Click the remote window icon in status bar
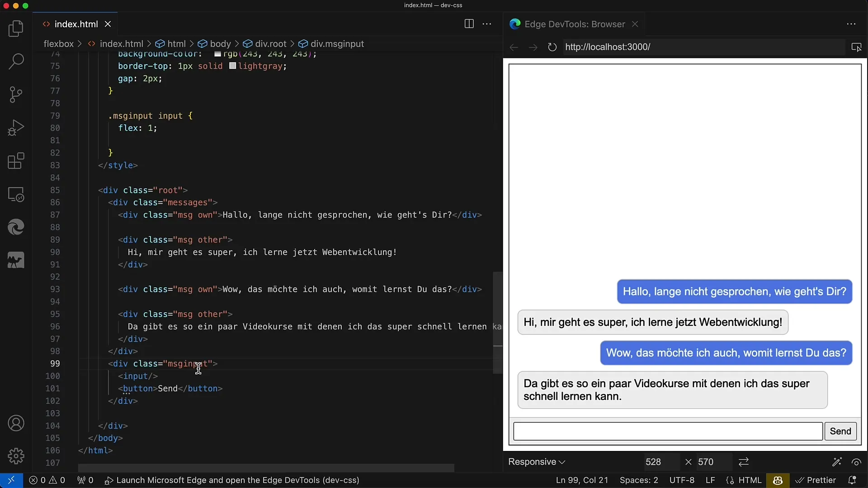868x488 pixels. 11,480
